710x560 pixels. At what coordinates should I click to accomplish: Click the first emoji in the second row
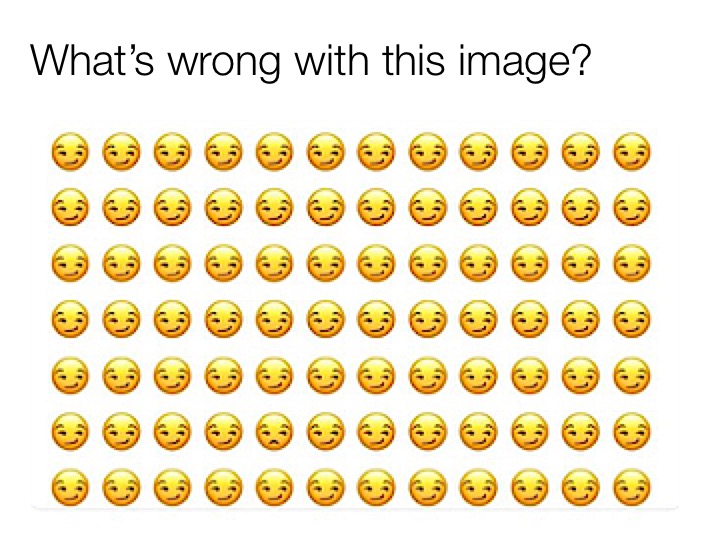pyautogui.click(x=69, y=207)
